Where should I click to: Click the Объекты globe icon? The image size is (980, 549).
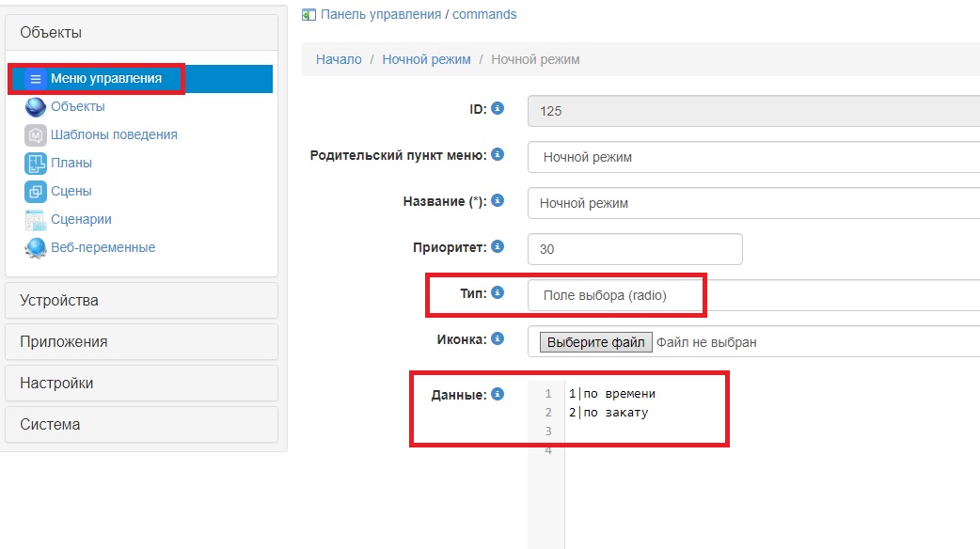[36, 107]
